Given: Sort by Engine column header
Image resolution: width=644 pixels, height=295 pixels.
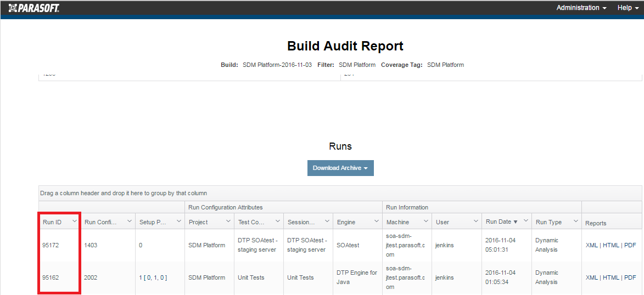Looking at the screenshot, I should coord(346,222).
